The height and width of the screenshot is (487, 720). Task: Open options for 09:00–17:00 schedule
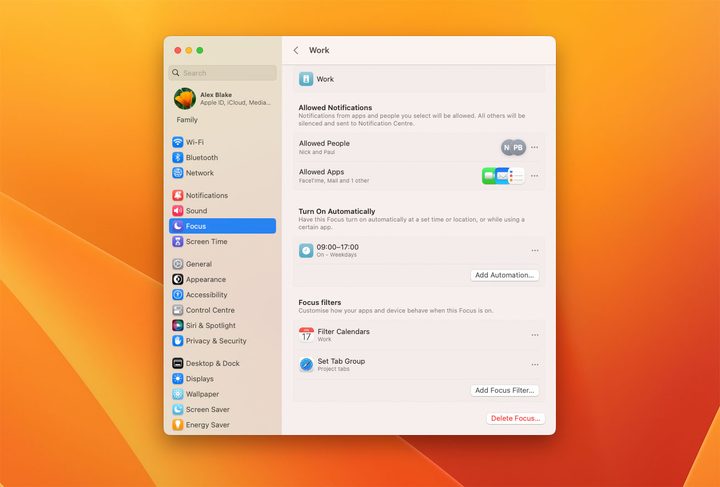pyautogui.click(x=535, y=251)
